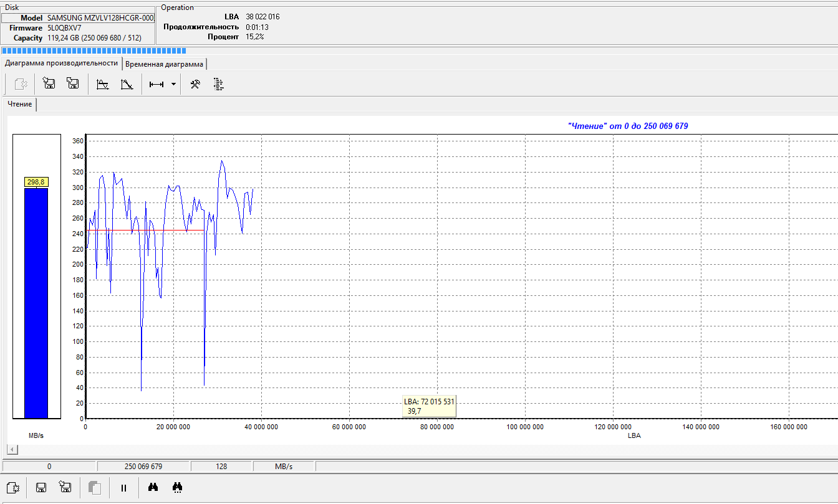Click the plain floppy save icon in bottom toolbar
This screenshot has width=838, height=504.
click(41, 487)
